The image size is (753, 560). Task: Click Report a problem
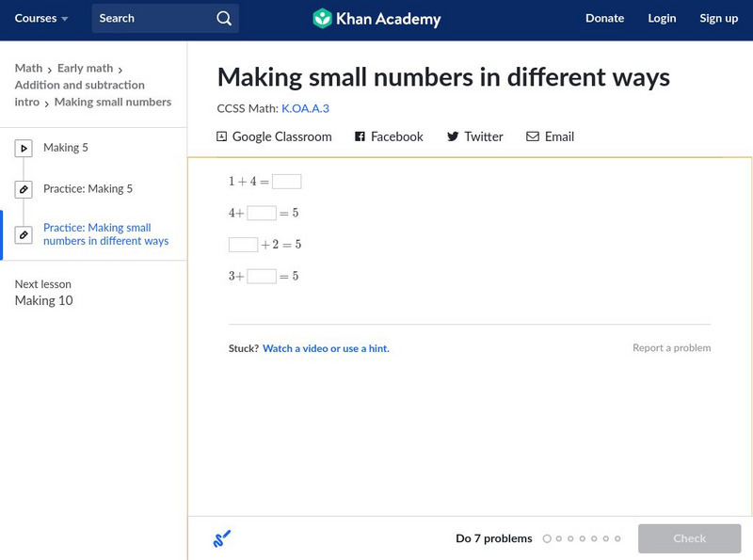pos(674,347)
